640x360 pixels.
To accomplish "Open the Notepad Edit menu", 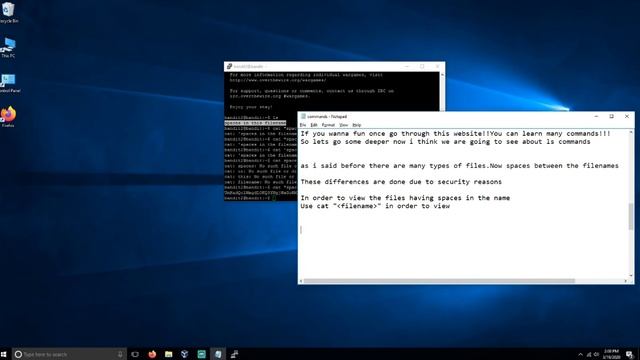I will point(313,125).
